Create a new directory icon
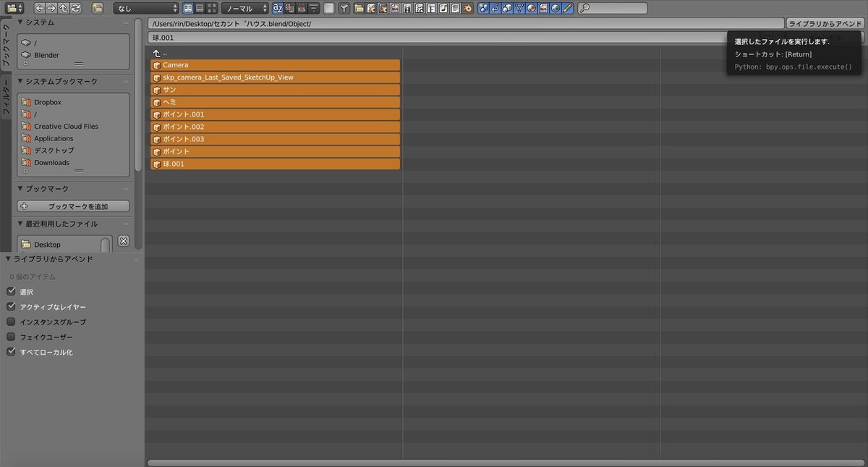868x467 pixels. tap(98, 8)
